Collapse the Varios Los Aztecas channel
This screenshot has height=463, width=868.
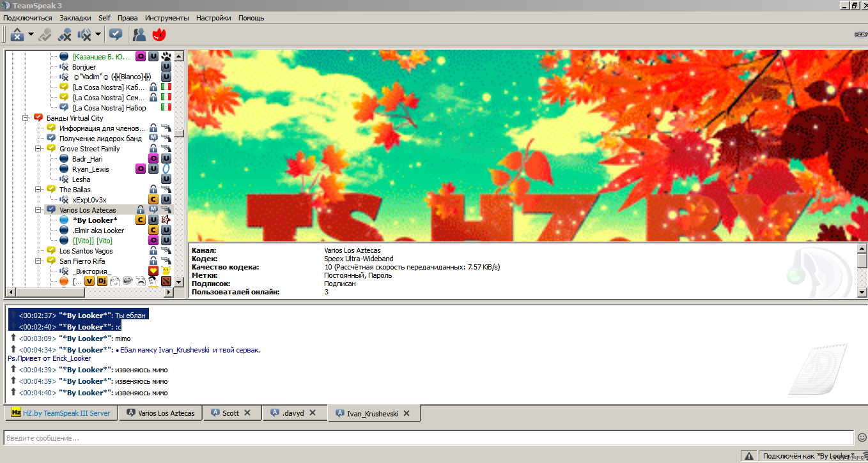click(x=38, y=210)
